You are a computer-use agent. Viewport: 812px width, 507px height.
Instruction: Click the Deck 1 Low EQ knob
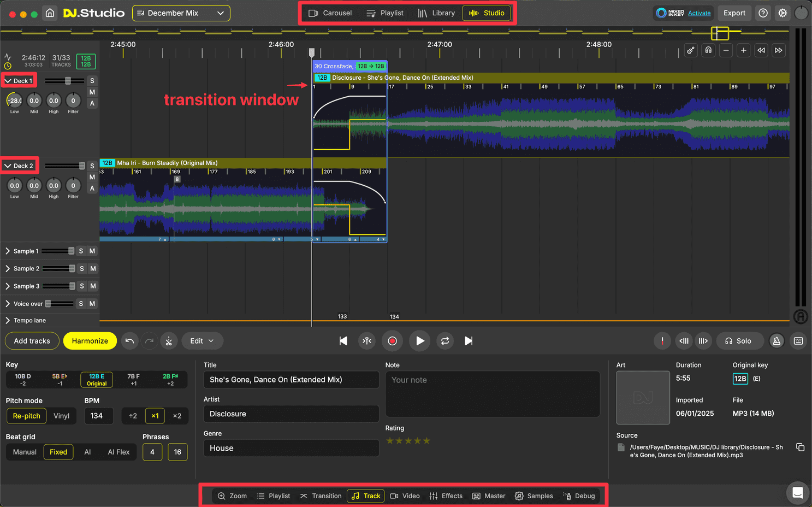tap(14, 101)
